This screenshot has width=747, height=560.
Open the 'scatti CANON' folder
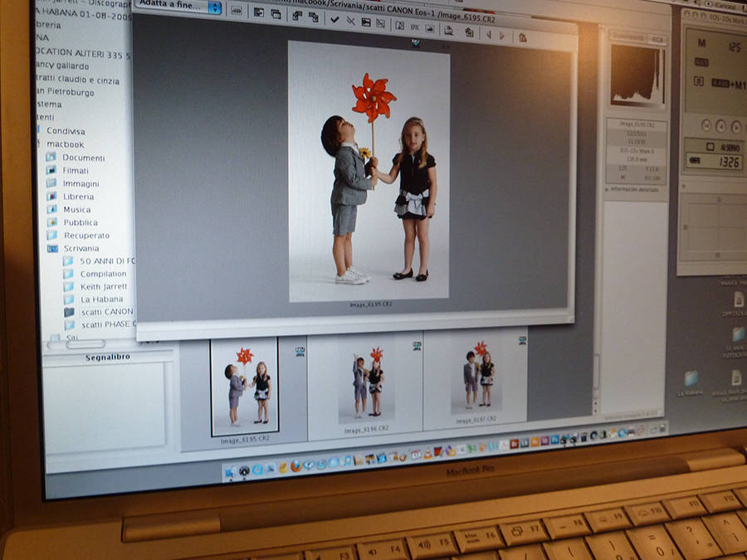106,312
